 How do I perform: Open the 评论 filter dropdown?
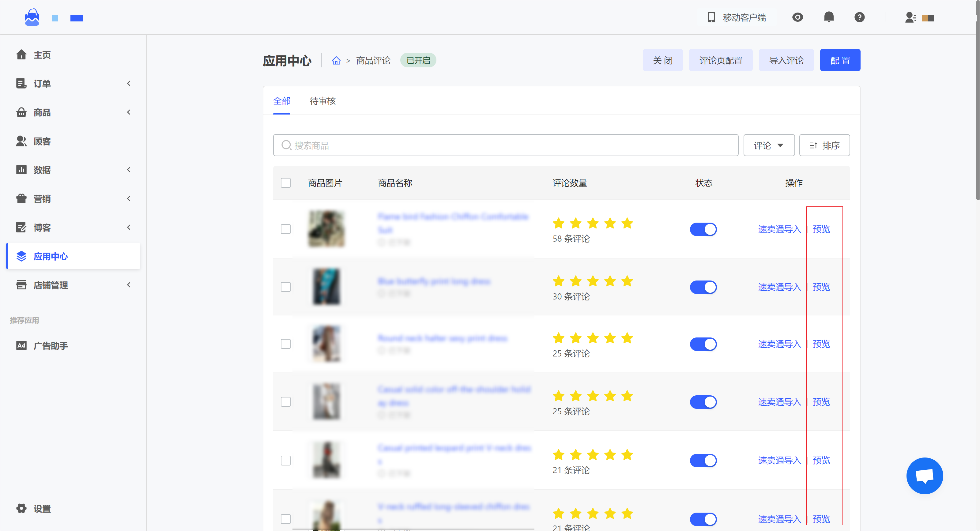point(769,145)
